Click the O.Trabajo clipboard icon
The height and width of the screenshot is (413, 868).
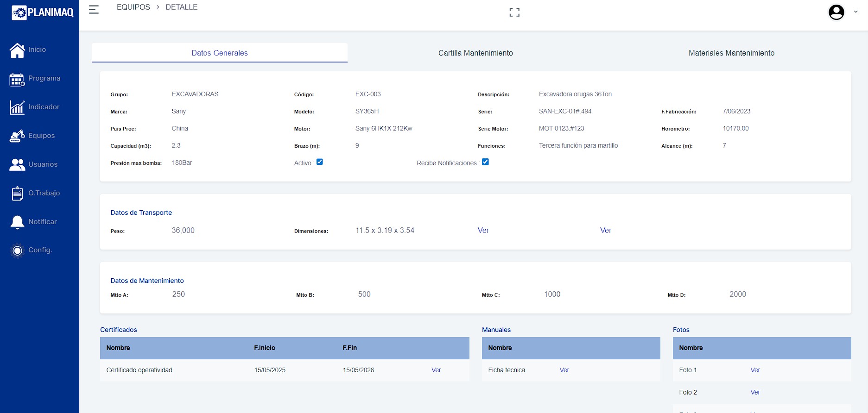coord(17,193)
